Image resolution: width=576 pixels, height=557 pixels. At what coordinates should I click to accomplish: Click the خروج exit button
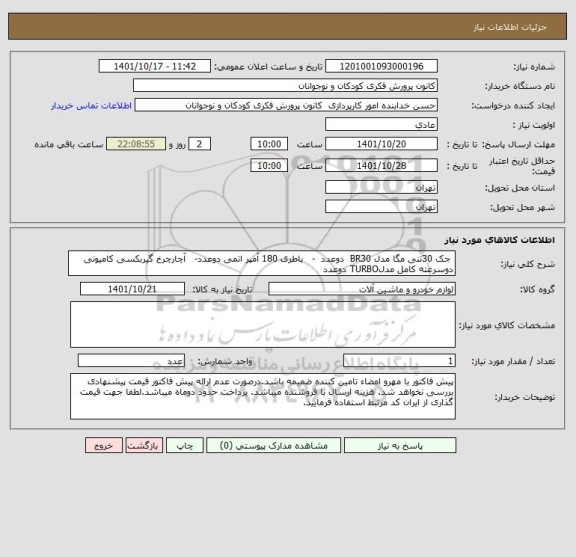pyautogui.click(x=104, y=445)
